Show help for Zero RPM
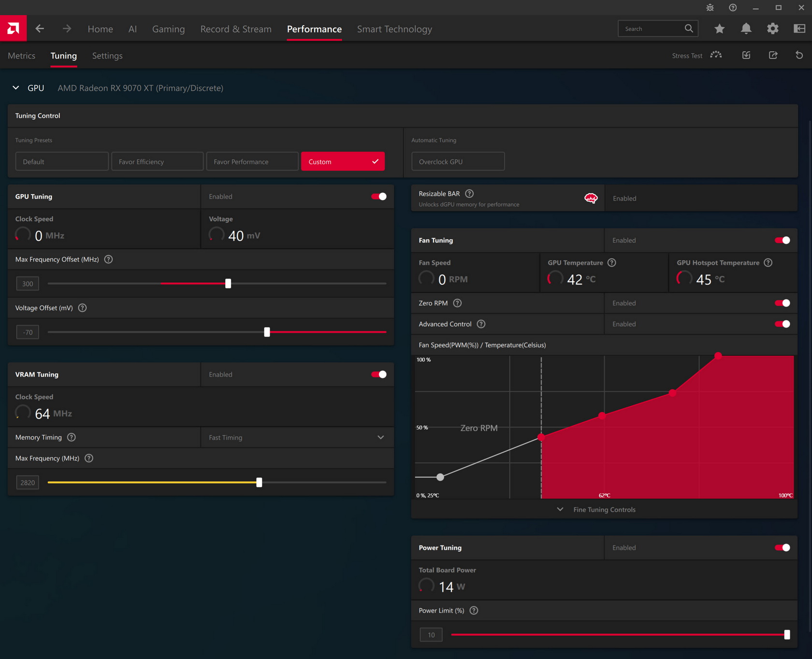 pyautogui.click(x=457, y=303)
